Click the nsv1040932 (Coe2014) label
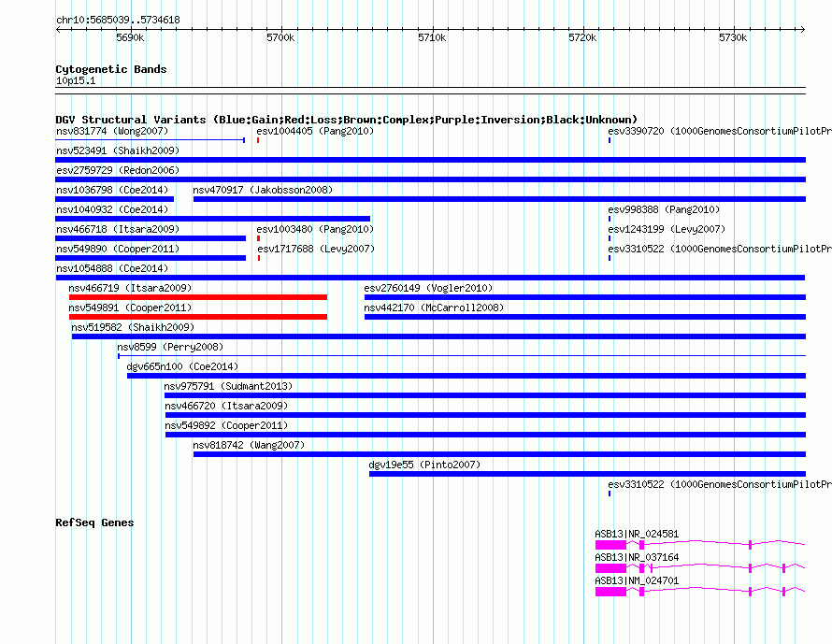 click(x=112, y=209)
